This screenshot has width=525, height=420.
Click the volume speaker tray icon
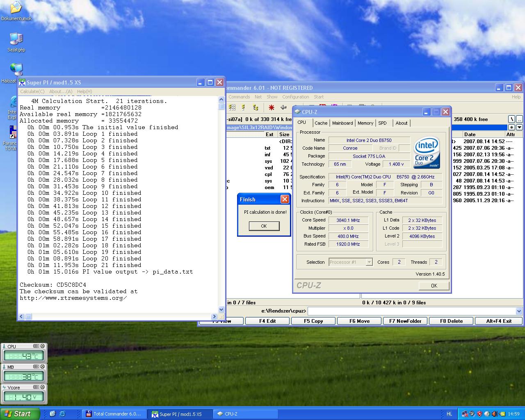click(x=494, y=414)
